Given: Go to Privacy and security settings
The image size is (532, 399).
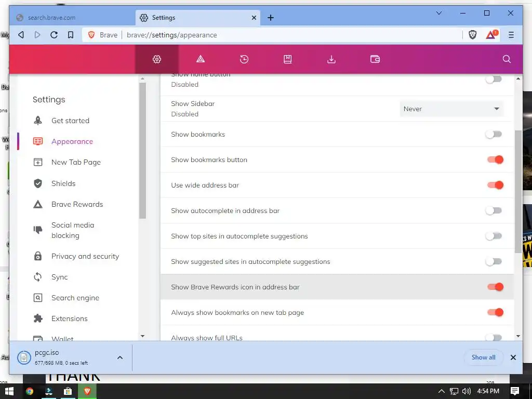Looking at the screenshot, I should tap(85, 256).
